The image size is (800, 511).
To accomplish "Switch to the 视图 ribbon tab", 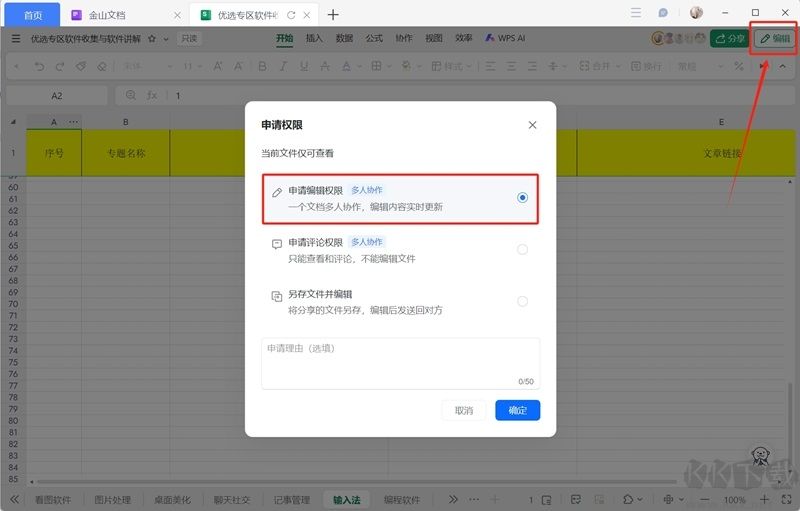I will (x=434, y=38).
